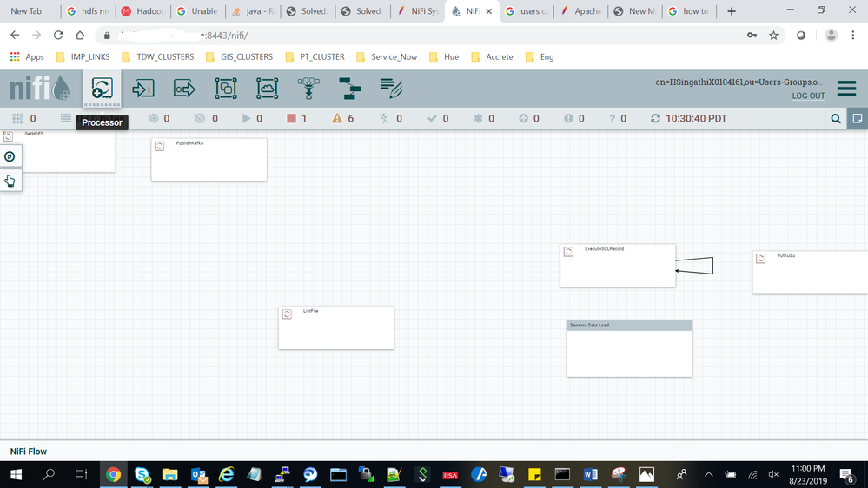The height and width of the screenshot is (488, 868).
Task: Open the Apps bookmarks shortcut
Action: click(x=27, y=57)
